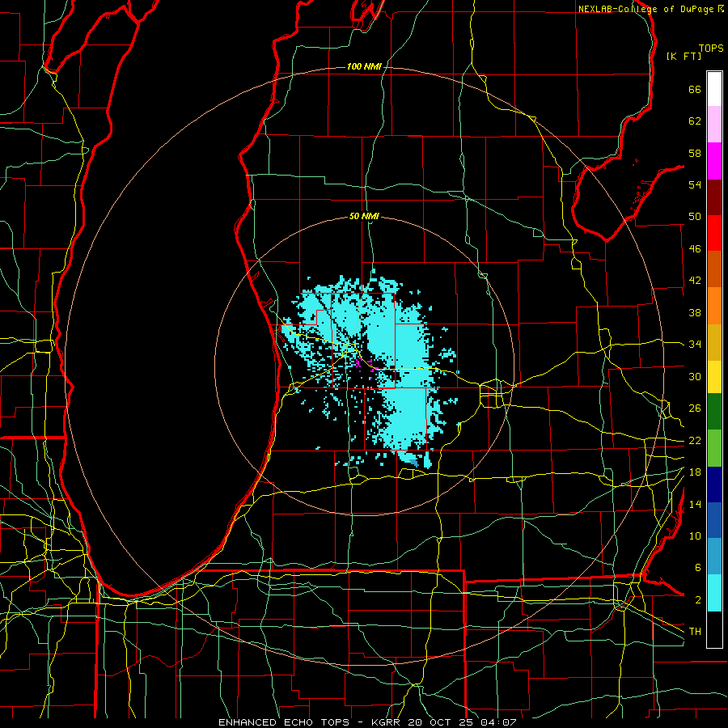Click the legend value 6
The width and height of the screenshot is (728, 728).
click(x=697, y=568)
